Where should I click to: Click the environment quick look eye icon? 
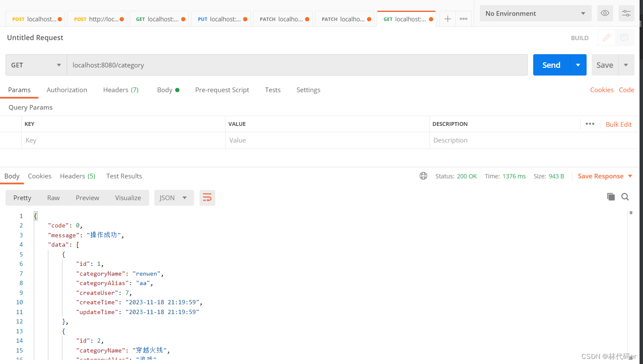tap(605, 13)
